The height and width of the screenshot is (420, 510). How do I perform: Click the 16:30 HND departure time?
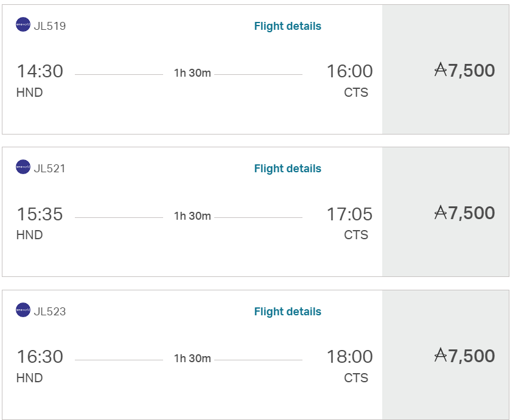tap(40, 357)
